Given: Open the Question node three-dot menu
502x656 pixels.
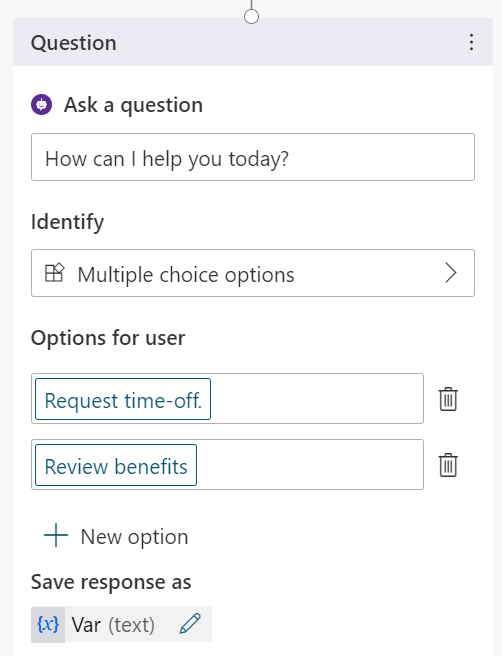Looking at the screenshot, I should (471, 42).
